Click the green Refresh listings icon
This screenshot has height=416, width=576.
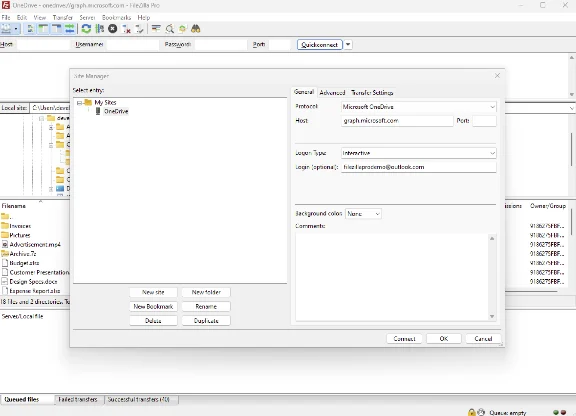[x=86, y=29]
